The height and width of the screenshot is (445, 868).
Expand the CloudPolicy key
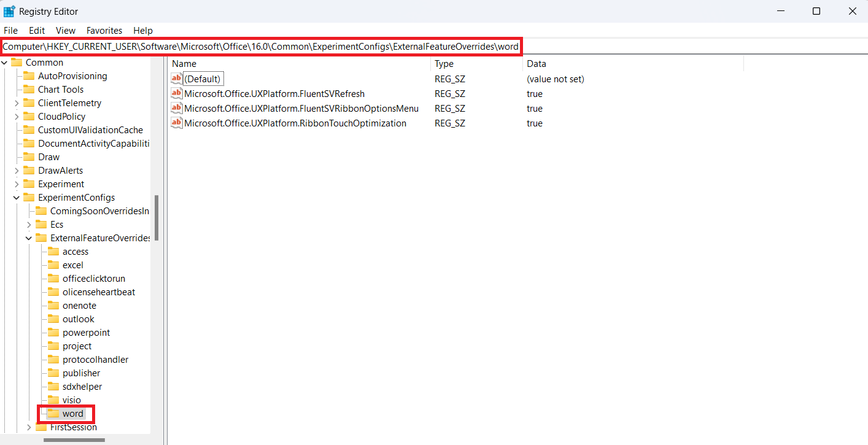17,117
